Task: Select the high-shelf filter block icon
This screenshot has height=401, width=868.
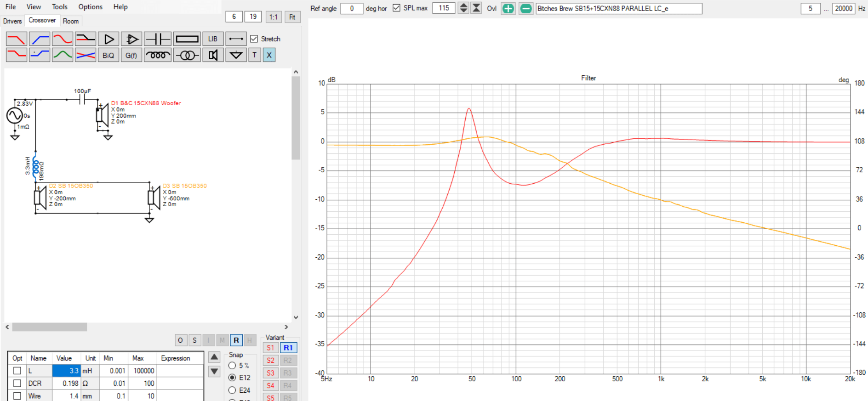Action: tap(40, 55)
